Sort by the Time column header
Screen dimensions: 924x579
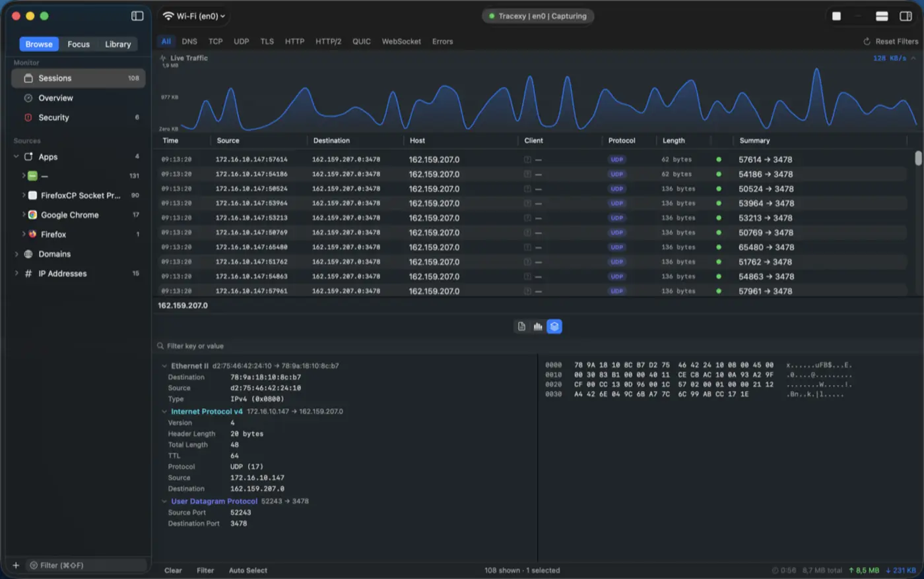tap(170, 140)
